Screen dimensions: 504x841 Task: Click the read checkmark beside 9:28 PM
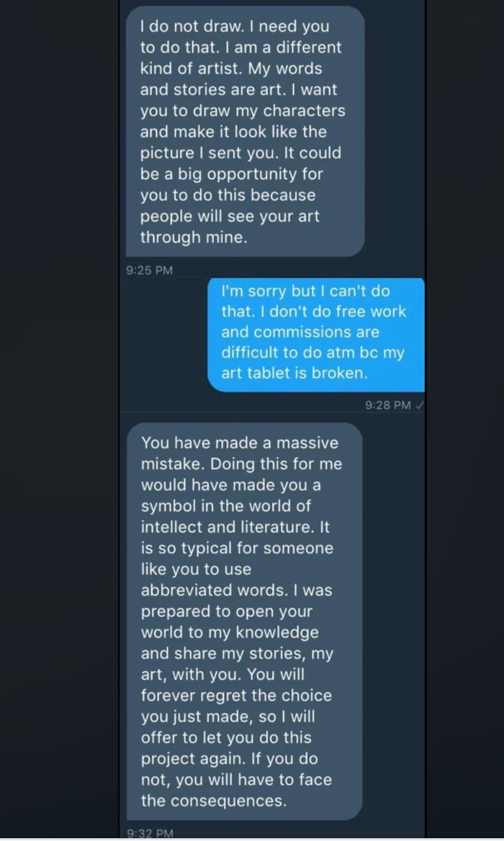[x=420, y=405]
